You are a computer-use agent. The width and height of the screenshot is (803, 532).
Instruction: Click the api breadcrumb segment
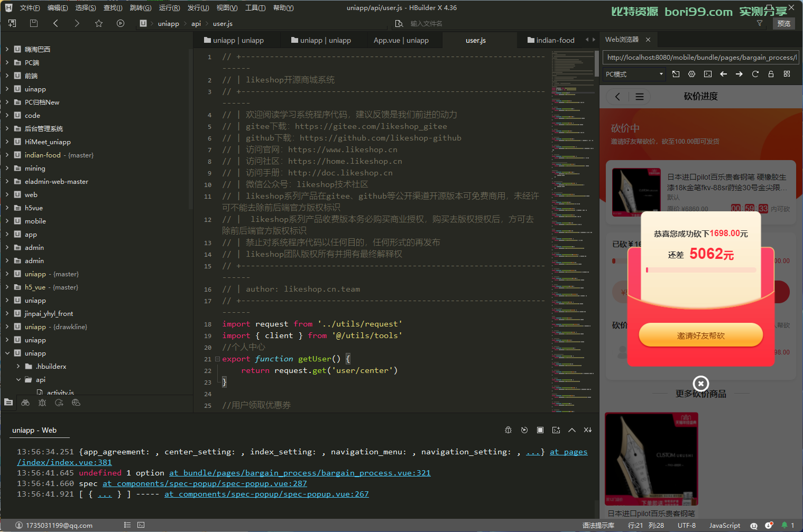196,23
